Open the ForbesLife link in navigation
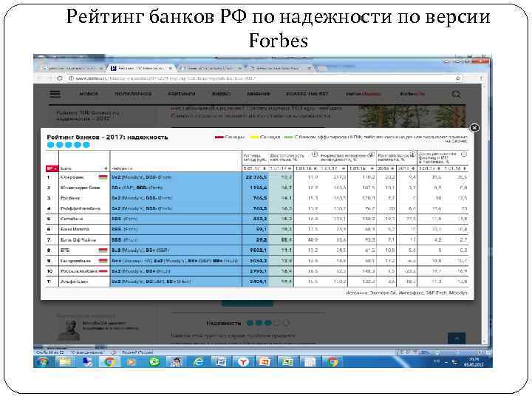The height and width of the screenshot is (399, 532). point(412,94)
